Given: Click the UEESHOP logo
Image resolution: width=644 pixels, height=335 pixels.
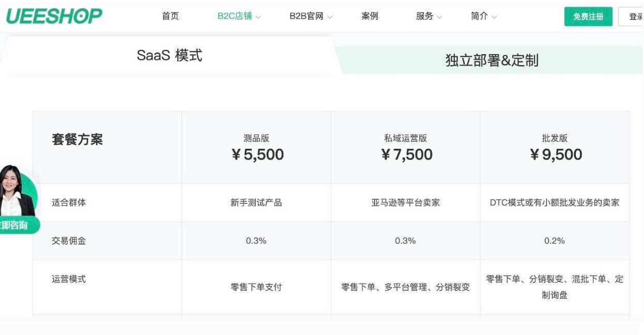Looking at the screenshot, I should click(x=54, y=16).
